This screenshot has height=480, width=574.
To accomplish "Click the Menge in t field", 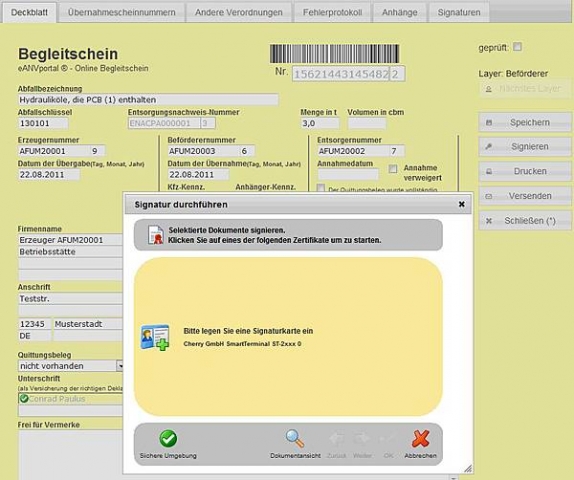I will [320, 123].
